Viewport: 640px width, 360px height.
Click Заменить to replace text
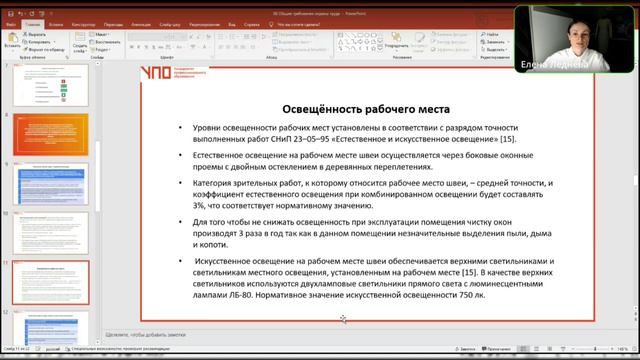(x=495, y=42)
